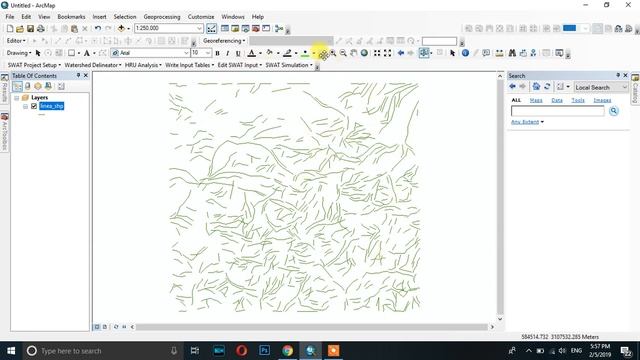Open ArcToolbox window from toolbar
This screenshot has width=640, height=360.
coord(256,29)
